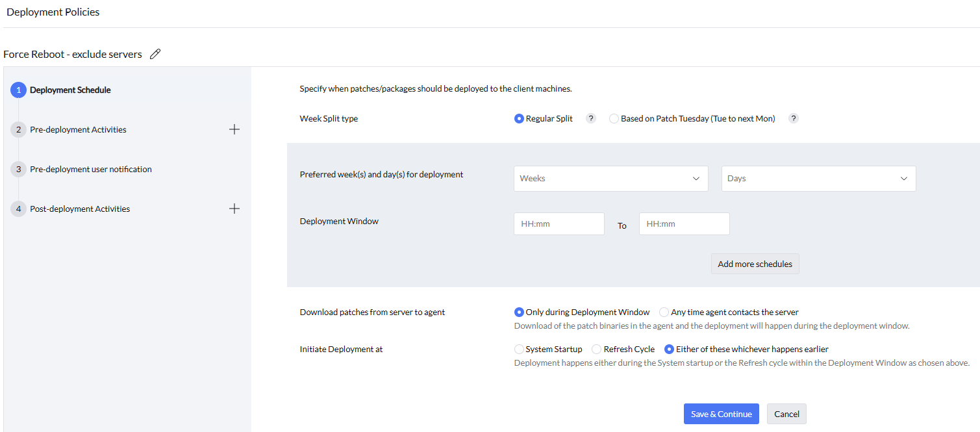The image size is (980, 432).
Task: Click help icon next to Patch Tuesday option
Action: [x=793, y=118]
